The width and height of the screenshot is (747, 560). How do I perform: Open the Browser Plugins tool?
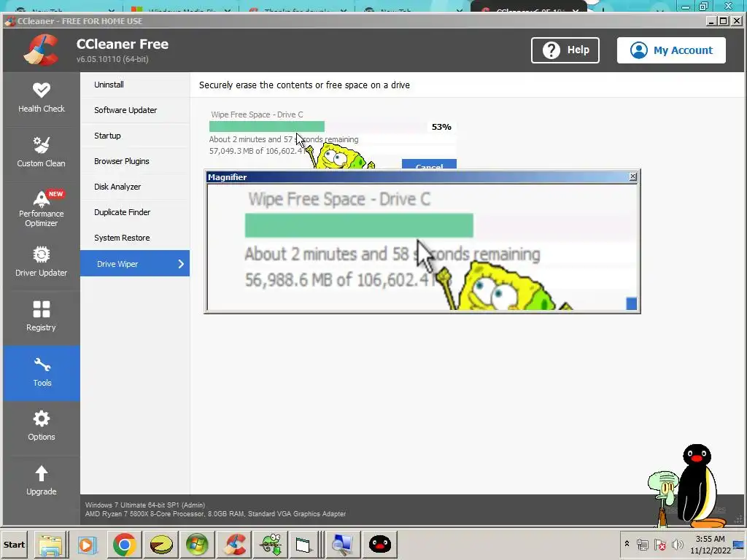(x=135, y=161)
